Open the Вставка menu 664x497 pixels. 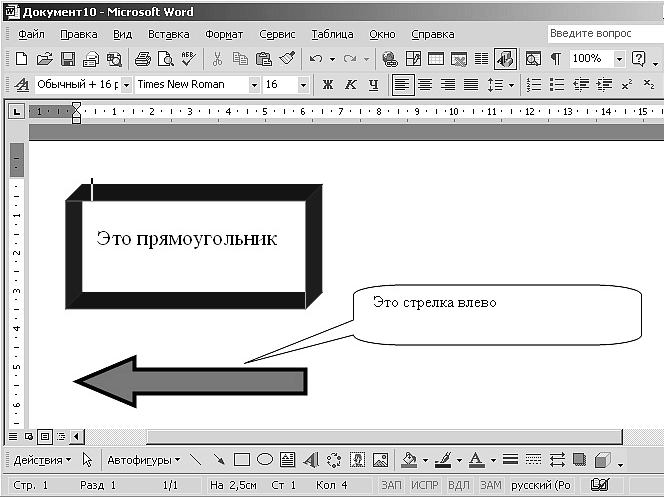click(169, 34)
